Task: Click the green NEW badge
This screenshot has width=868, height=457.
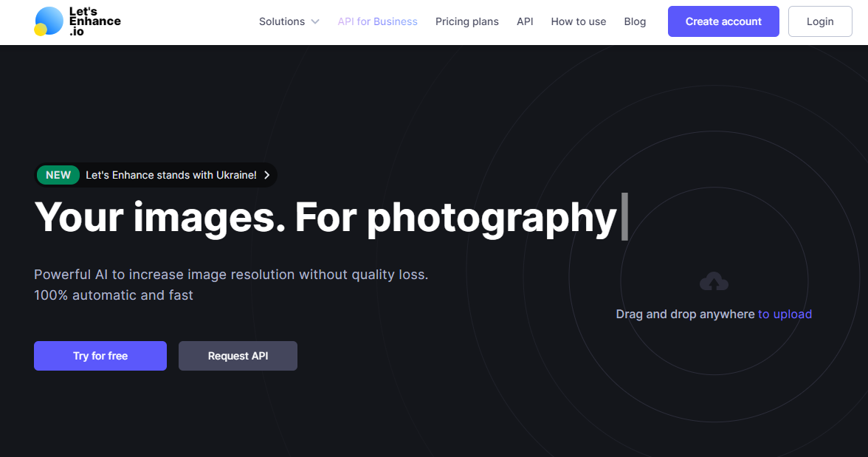Action: [x=58, y=175]
